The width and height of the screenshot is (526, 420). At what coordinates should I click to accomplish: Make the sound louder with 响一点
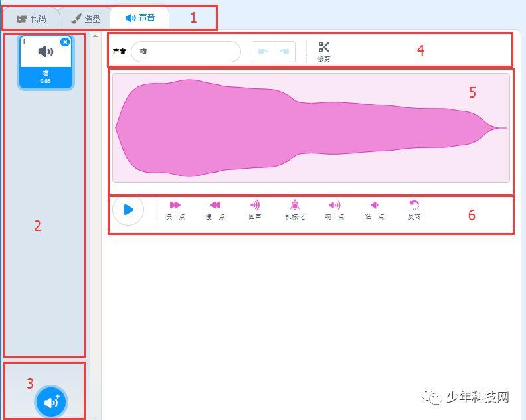pyautogui.click(x=335, y=210)
